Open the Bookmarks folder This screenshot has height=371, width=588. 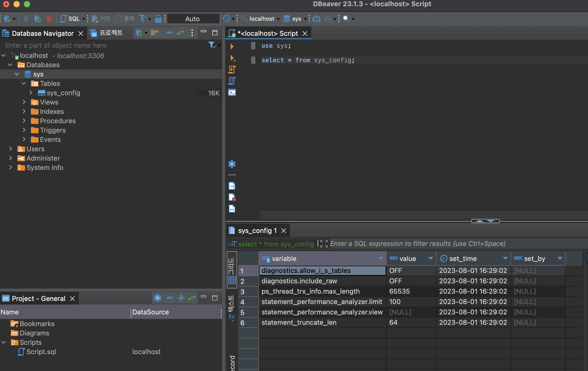coord(32,324)
